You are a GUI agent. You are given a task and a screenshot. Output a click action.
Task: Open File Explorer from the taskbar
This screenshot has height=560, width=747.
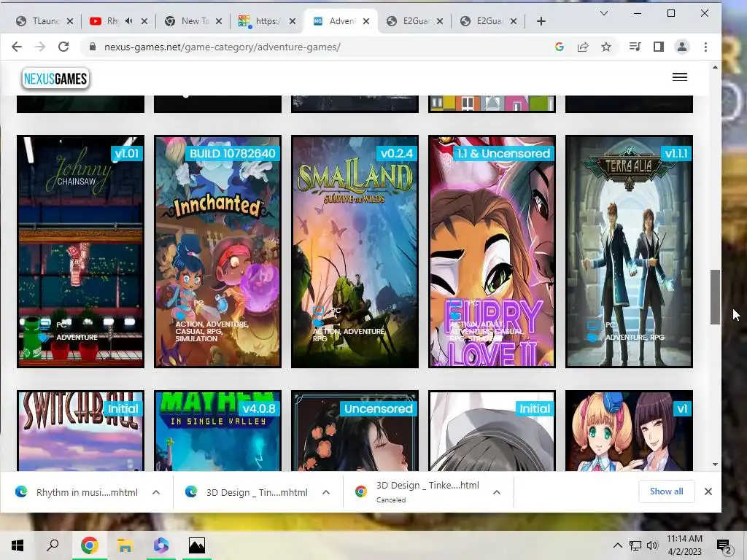[125, 545]
